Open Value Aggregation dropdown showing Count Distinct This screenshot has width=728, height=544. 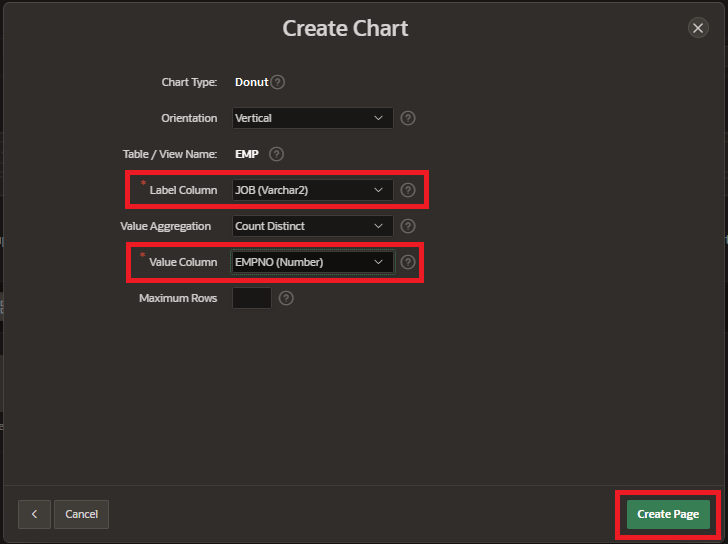[x=312, y=226]
